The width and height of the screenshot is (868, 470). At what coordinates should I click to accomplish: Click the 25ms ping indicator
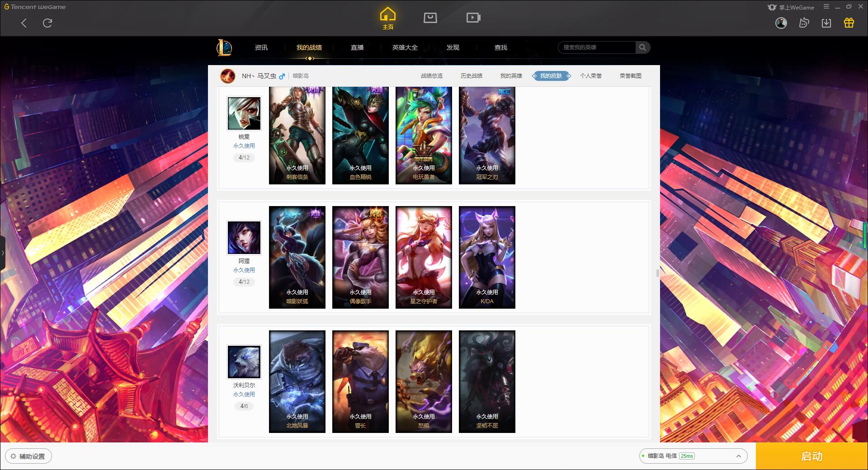coord(687,456)
